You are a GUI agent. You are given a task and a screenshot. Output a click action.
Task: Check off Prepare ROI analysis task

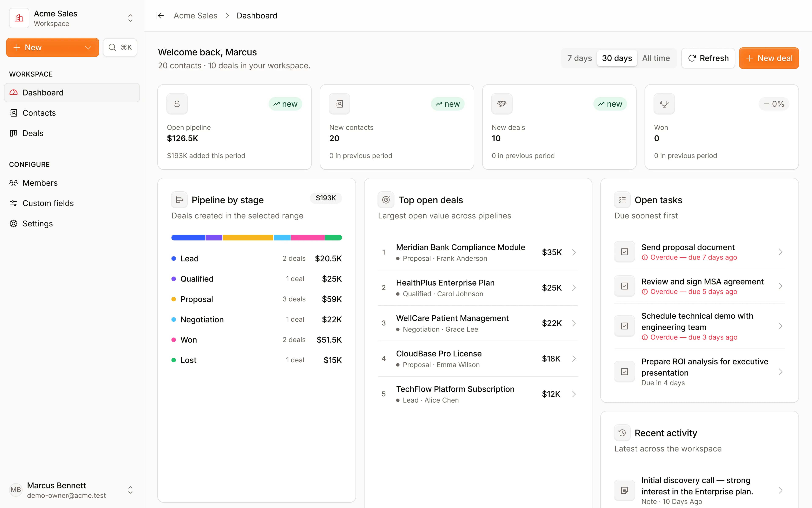click(624, 372)
